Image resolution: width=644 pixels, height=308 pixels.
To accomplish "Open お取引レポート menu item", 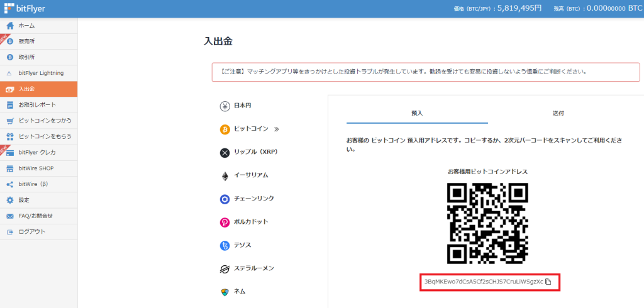I will point(38,105).
